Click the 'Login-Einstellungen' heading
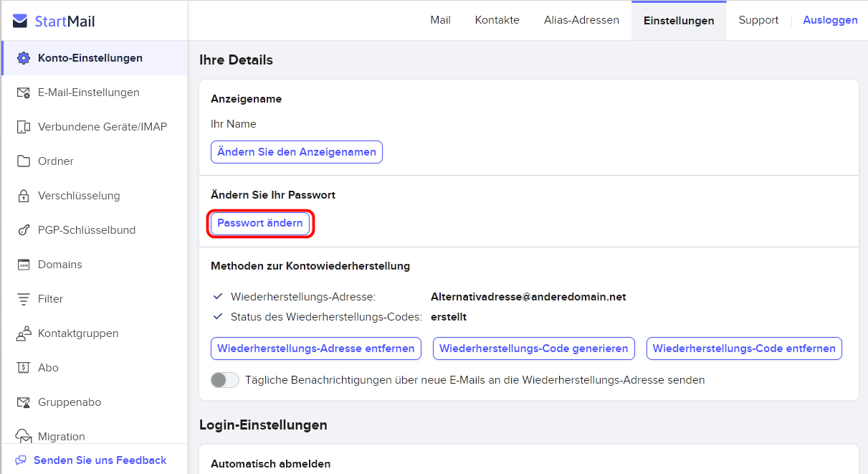Viewport: 868px width, 474px height. (x=263, y=425)
